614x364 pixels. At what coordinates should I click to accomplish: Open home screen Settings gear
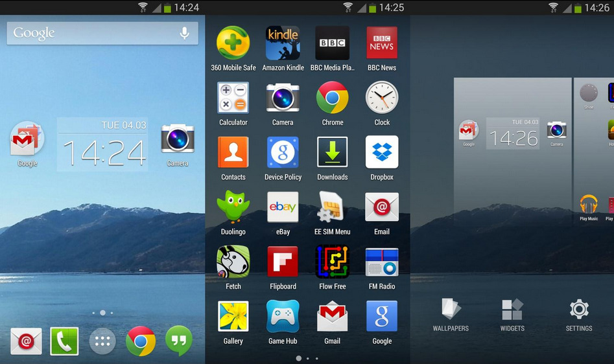click(x=578, y=315)
